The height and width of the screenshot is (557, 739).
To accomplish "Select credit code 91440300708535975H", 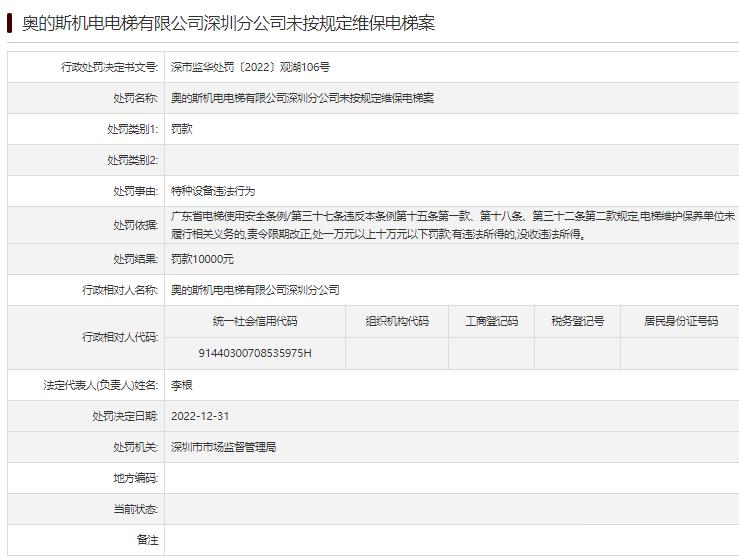I will pyautogui.click(x=255, y=353).
